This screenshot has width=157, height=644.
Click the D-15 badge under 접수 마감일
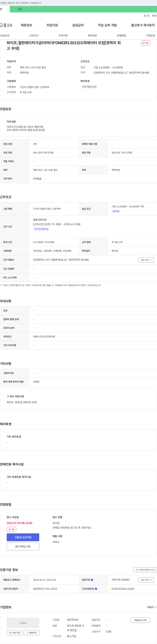11,529
